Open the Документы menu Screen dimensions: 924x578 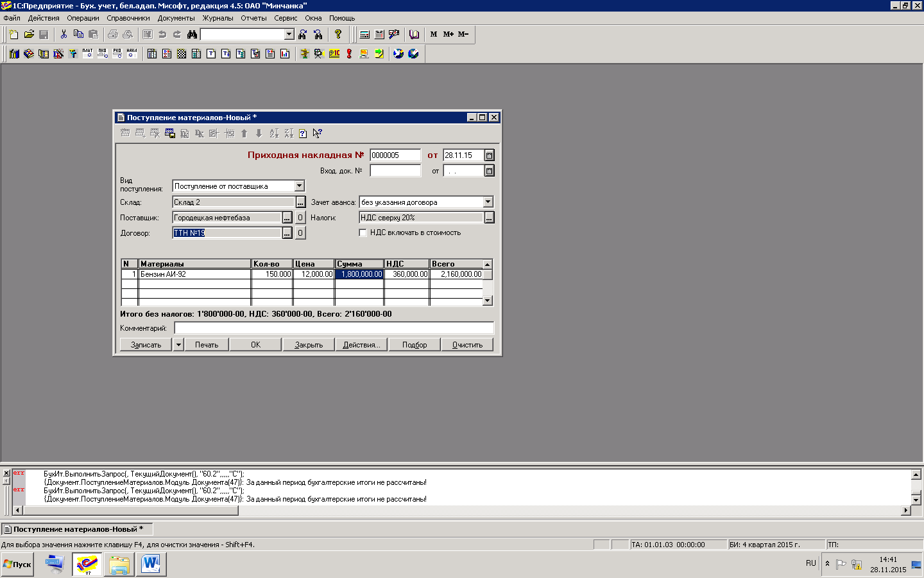[x=176, y=18]
